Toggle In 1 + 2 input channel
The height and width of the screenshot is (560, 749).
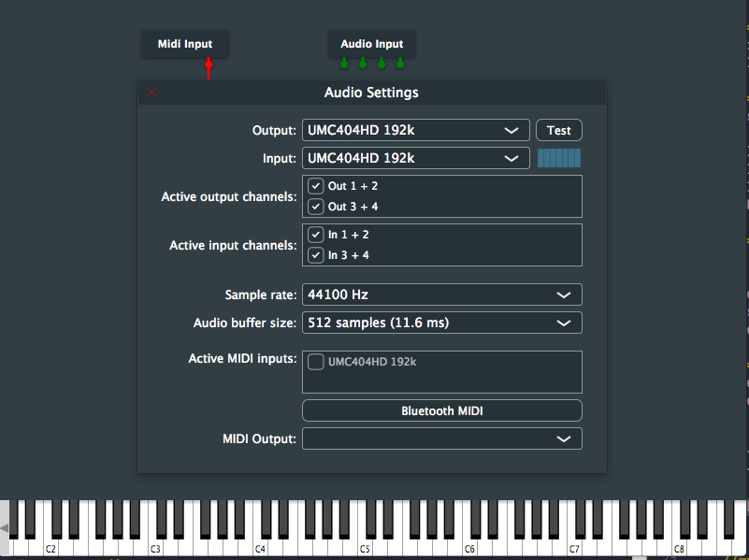point(316,235)
